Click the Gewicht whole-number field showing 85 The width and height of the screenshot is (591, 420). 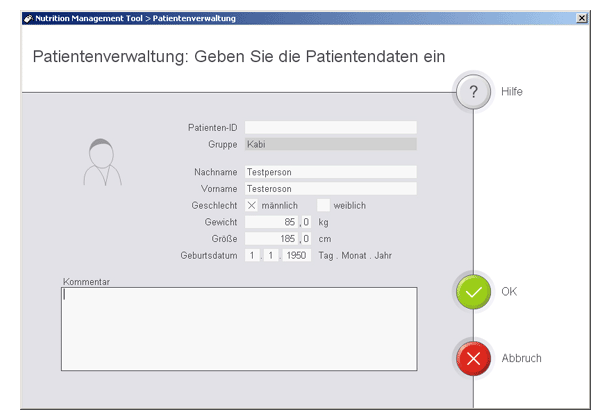(x=271, y=222)
